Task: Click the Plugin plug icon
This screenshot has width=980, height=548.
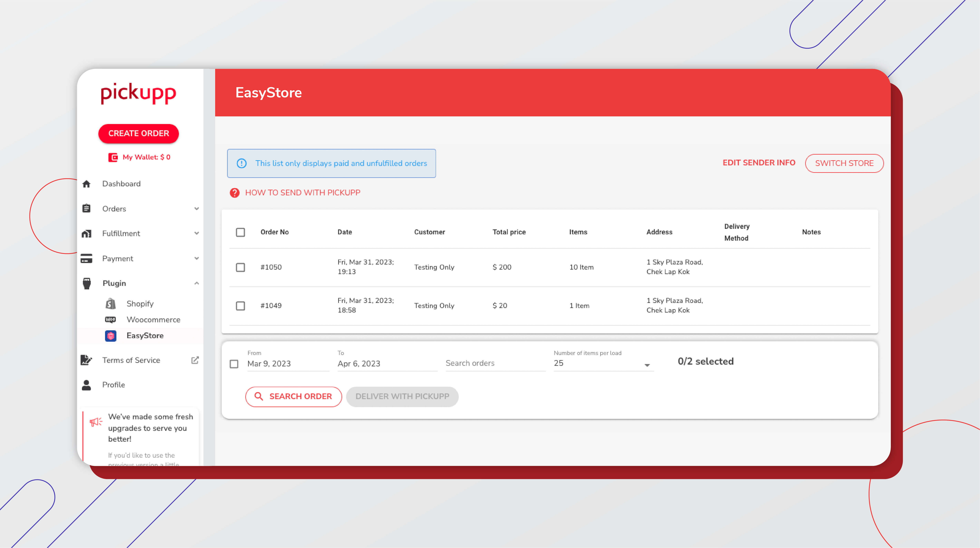Action: 87,283
